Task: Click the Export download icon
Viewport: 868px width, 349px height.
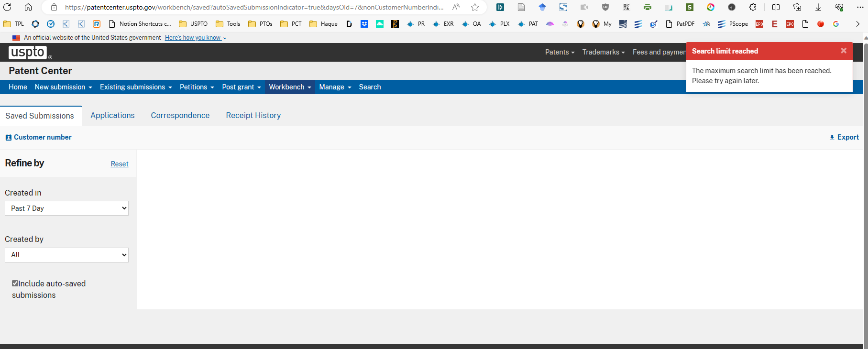Action: pos(832,137)
